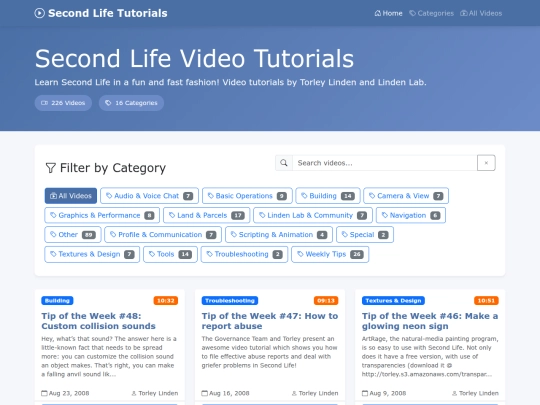This screenshot has width=540, height=405.
Task: Open the Second Life Tutorials brand link
Action: point(101,13)
